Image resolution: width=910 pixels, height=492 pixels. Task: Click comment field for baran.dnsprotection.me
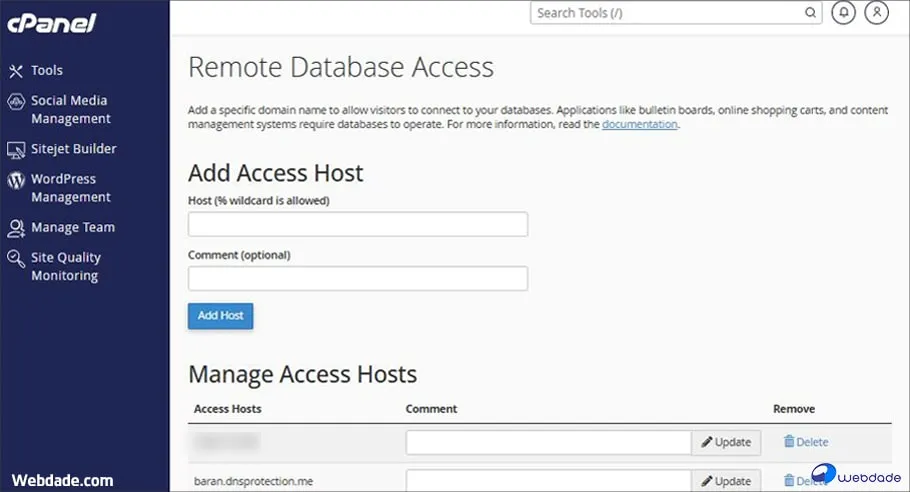pos(548,481)
